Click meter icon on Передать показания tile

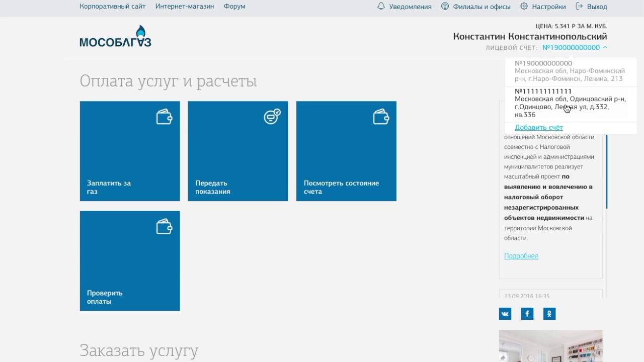pyautogui.click(x=272, y=117)
